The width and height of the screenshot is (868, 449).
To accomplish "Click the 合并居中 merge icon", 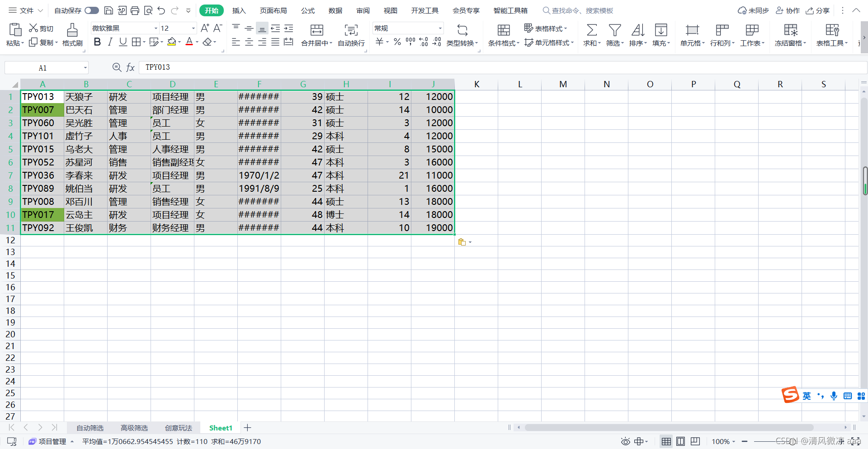I will (x=317, y=30).
